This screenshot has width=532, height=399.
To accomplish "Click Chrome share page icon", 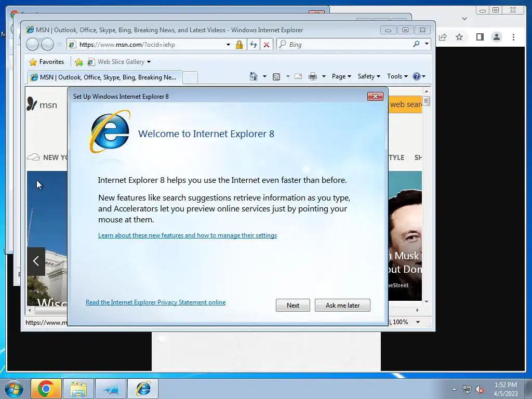I will 443,37.
